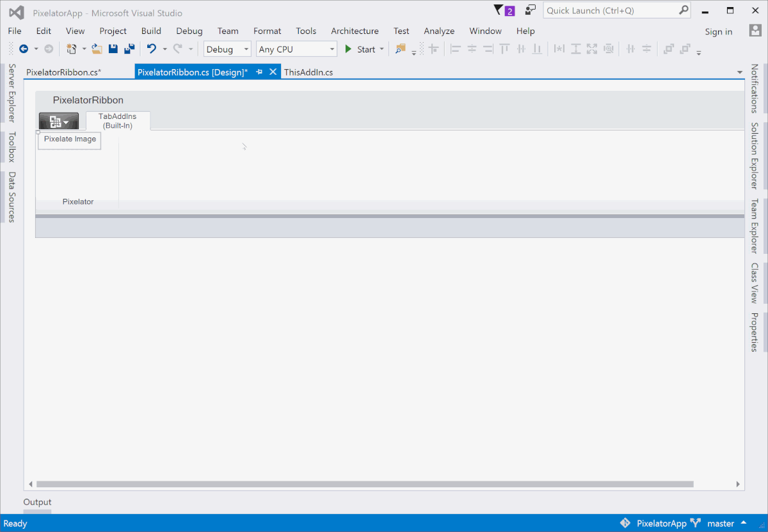Click the Center Vertically icon
768x532 pixels.
pyautogui.click(x=647, y=49)
